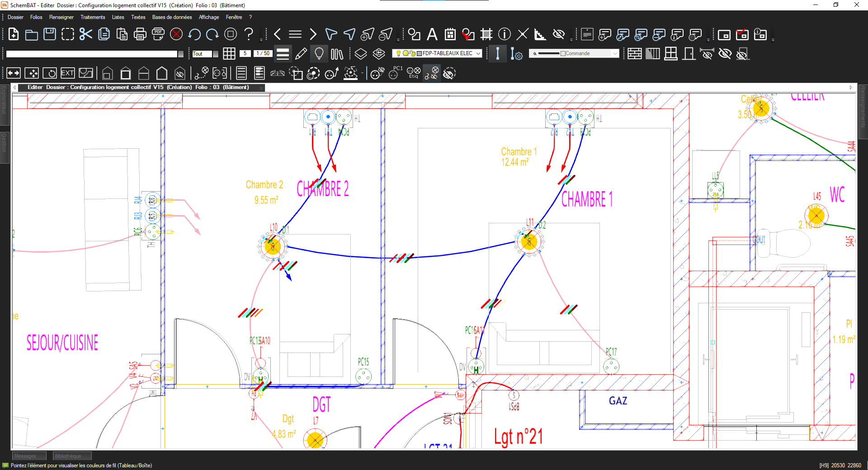Screen dimensions: 868x470
Task: Open the Bases de données menu
Action: point(172,17)
